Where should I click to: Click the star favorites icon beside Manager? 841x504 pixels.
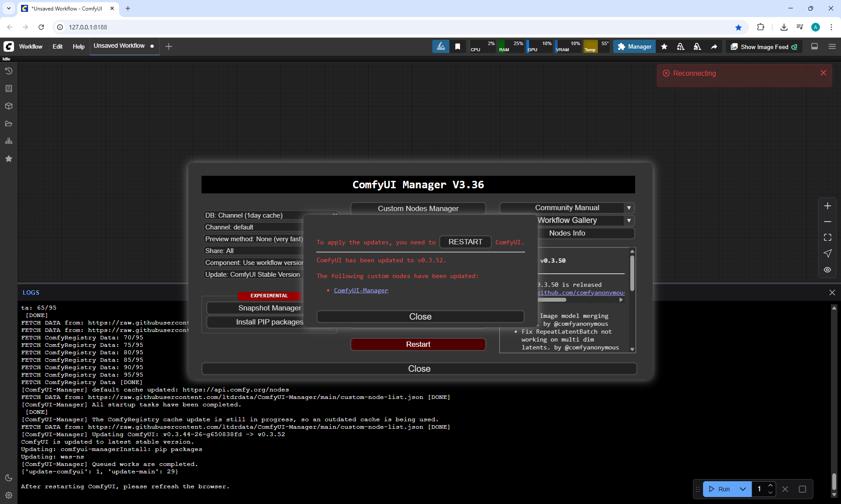(x=664, y=47)
